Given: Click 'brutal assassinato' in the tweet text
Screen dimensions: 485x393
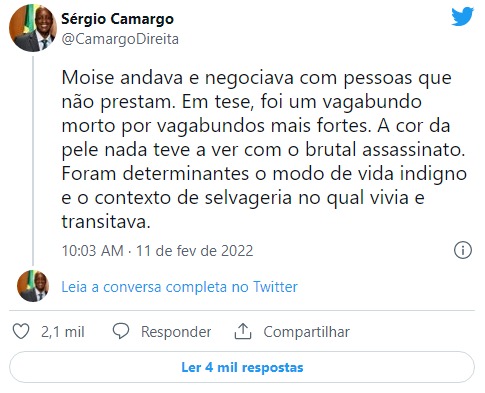Looking at the screenshot, I should pyautogui.click(x=385, y=150).
